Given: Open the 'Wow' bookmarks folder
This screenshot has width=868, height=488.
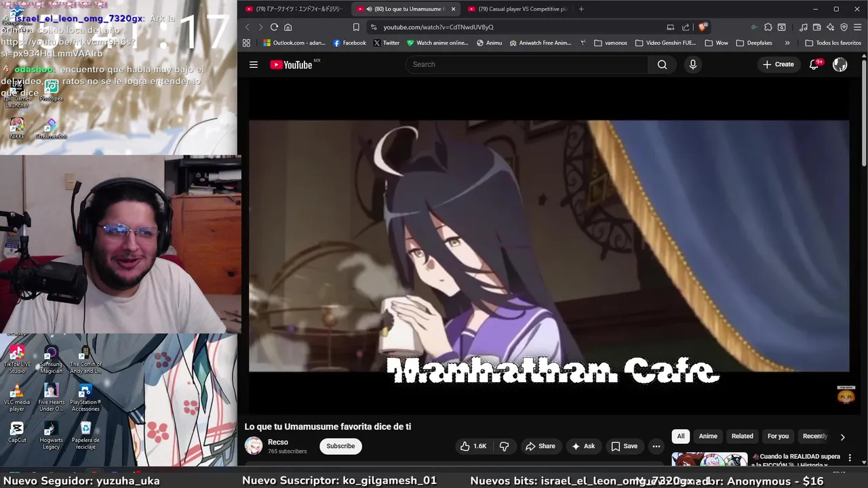Looking at the screenshot, I should [x=717, y=43].
